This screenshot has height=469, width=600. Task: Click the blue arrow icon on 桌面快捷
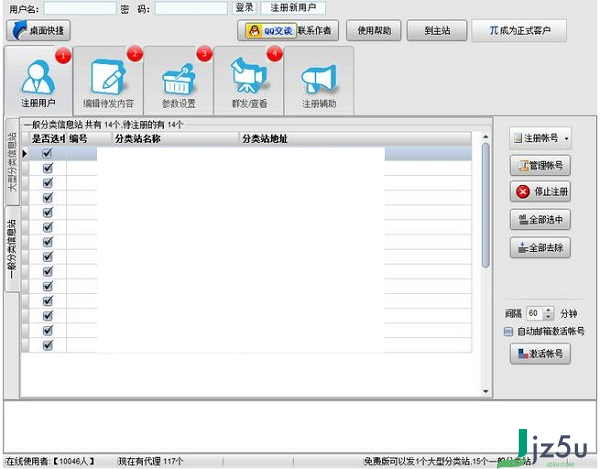(20, 30)
